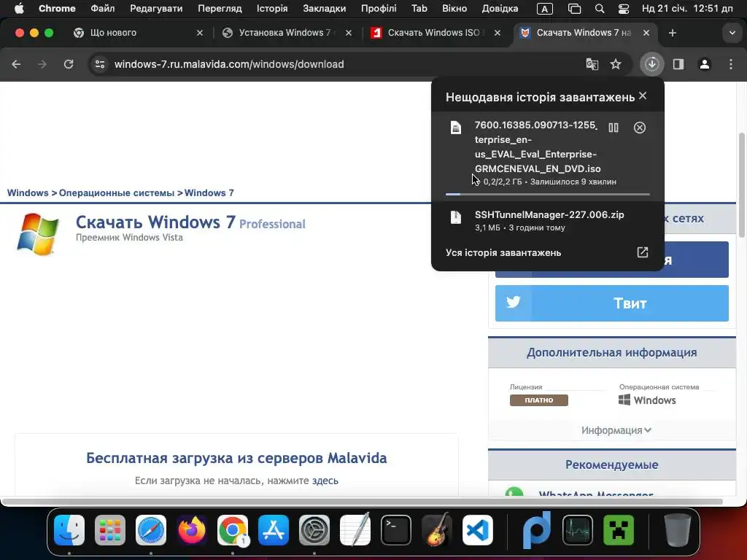Click the blue Твит share button
Viewport: 747px width, 560px height.
pyautogui.click(x=612, y=303)
